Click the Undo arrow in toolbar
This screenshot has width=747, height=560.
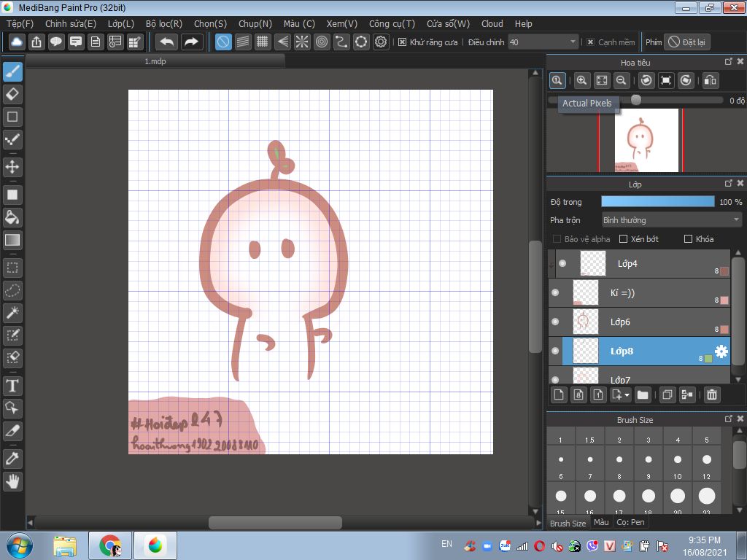pyautogui.click(x=167, y=42)
